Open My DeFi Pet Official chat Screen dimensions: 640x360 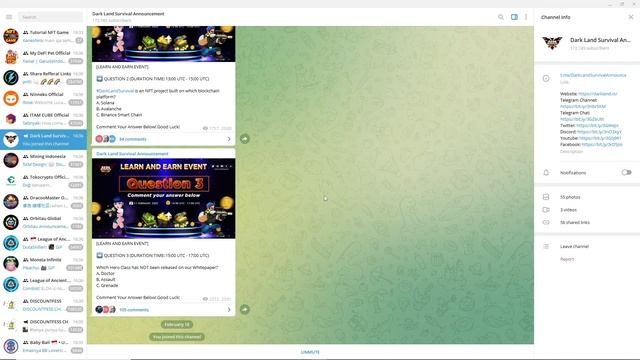click(43, 57)
